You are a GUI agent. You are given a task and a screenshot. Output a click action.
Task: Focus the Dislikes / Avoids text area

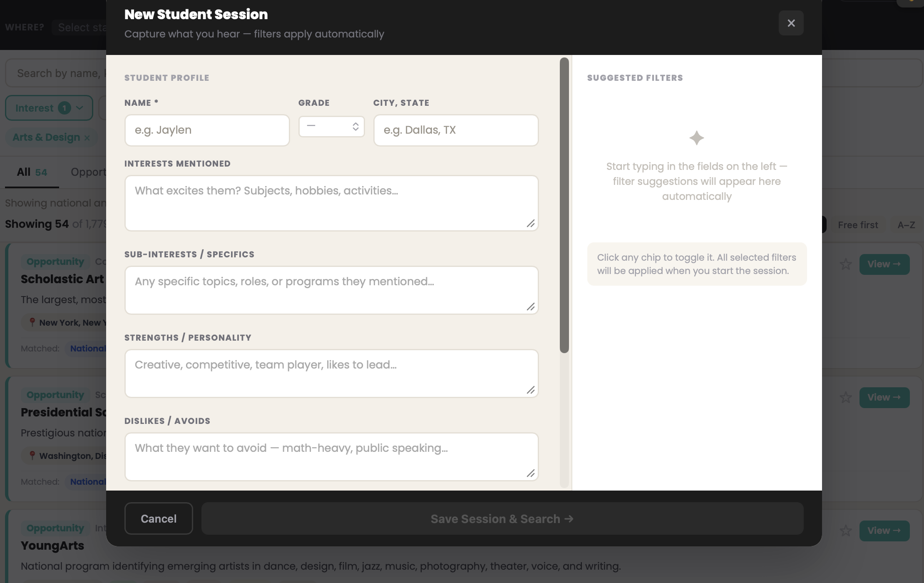pyautogui.click(x=331, y=457)
